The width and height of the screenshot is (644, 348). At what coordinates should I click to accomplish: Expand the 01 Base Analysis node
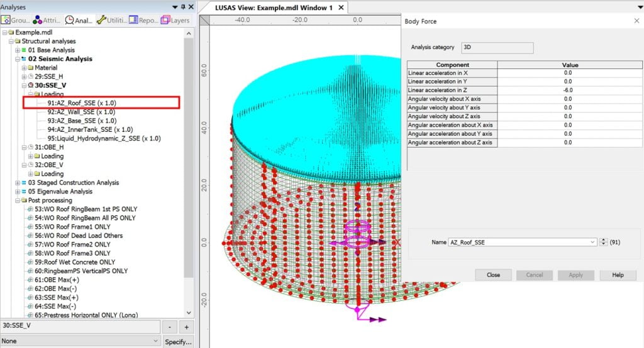coord(18,50)
